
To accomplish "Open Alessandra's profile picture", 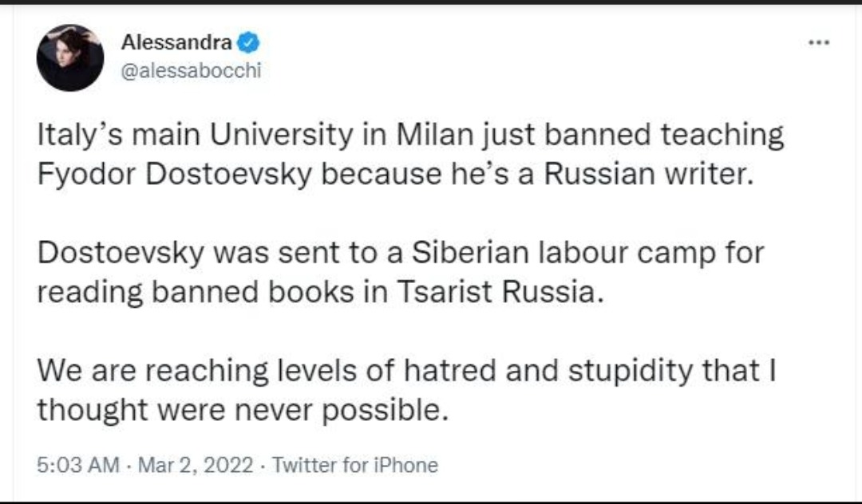I will [x=70, y=57].
